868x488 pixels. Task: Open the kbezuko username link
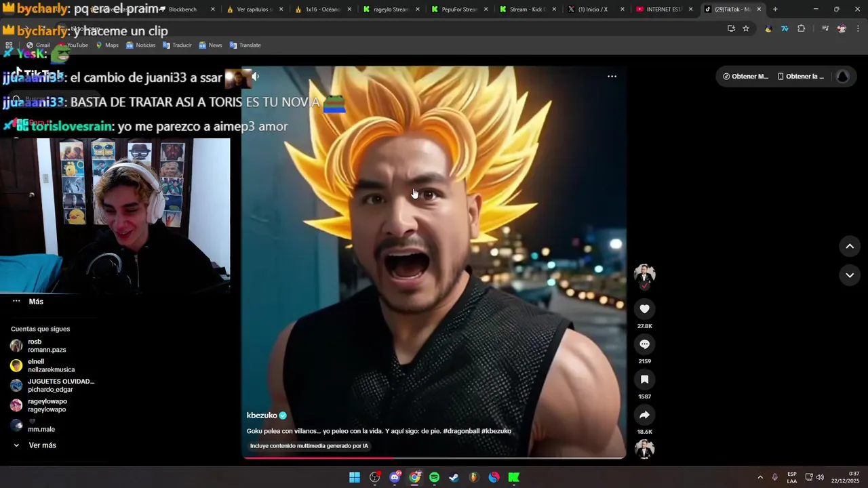[x=262, y=415]
